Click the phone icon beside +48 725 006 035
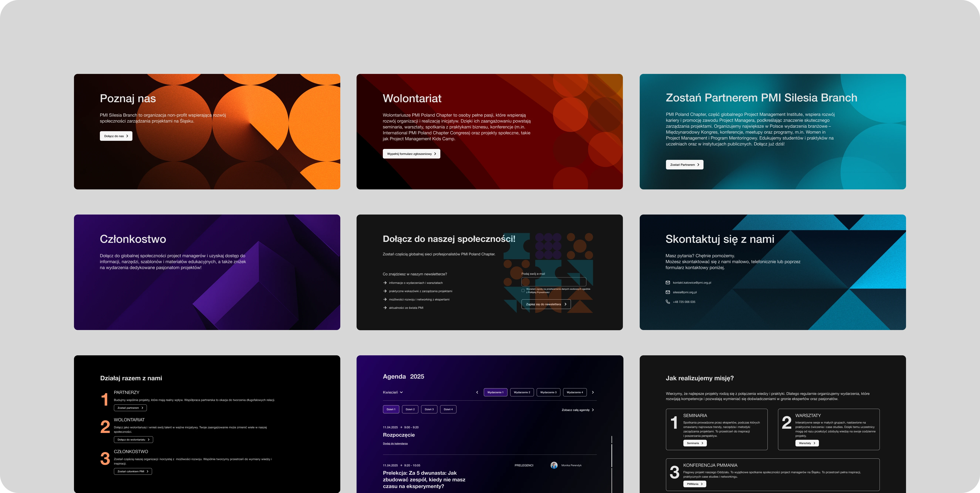The width and height of the screenshot is (980, 493). pos(668,301)
